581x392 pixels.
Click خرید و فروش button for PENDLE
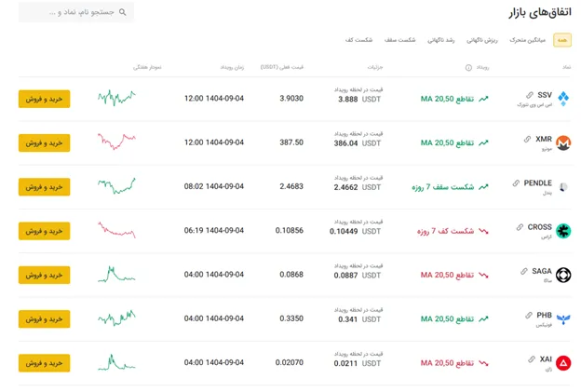pos(44,187)
